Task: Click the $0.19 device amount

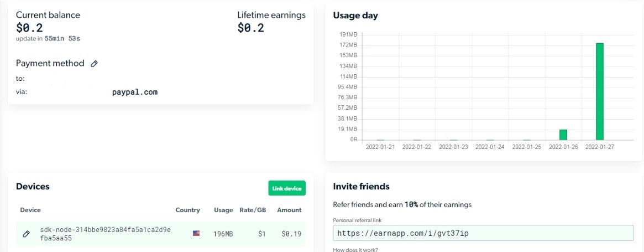Action: pyautogui.click(x=292, y=234)
